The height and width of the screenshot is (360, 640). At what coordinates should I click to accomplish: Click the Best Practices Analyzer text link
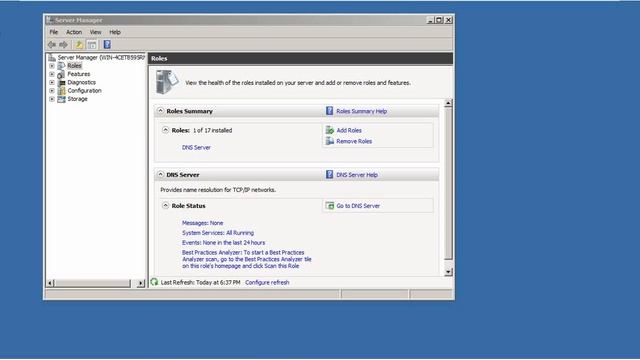coord(247,259)
